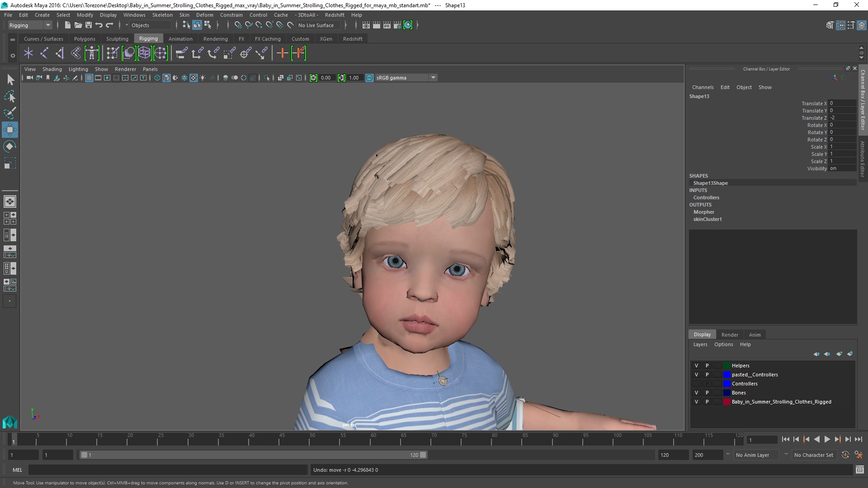Screen dimensions: 868x488
Task: Toggle wireframe on shaded mode
Action: [184, 78]
